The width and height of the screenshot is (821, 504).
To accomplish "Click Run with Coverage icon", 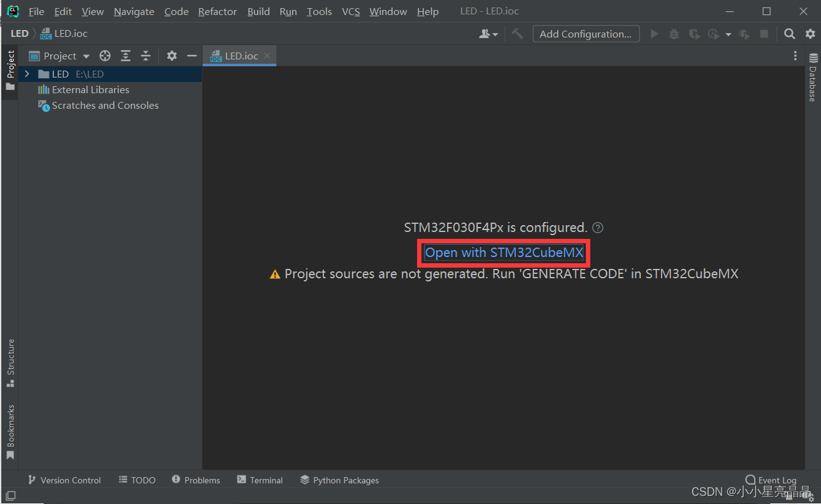I will coord(694,34).
